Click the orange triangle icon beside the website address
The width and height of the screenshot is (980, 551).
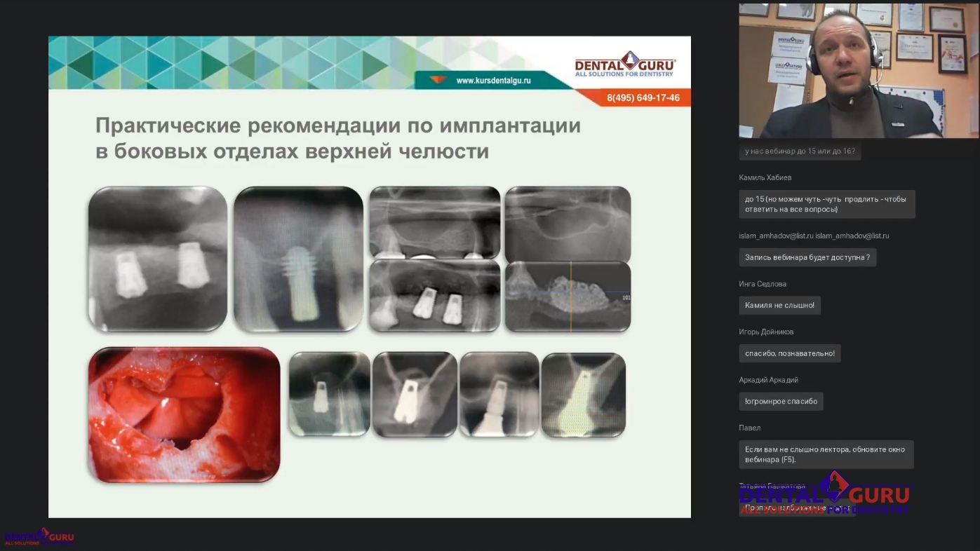tap(438, 80)
